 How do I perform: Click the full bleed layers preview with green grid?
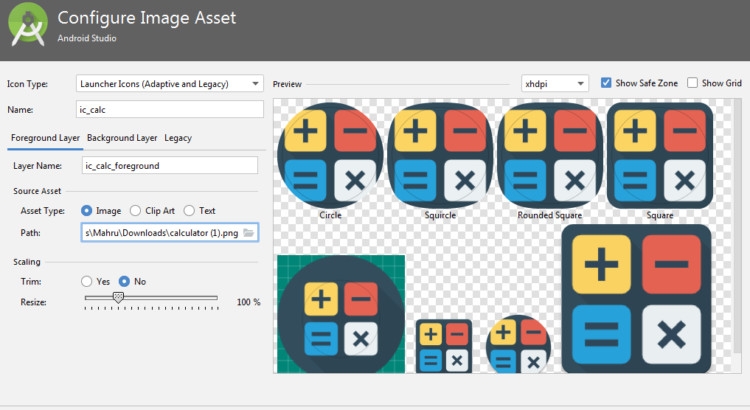pos(340,313)
